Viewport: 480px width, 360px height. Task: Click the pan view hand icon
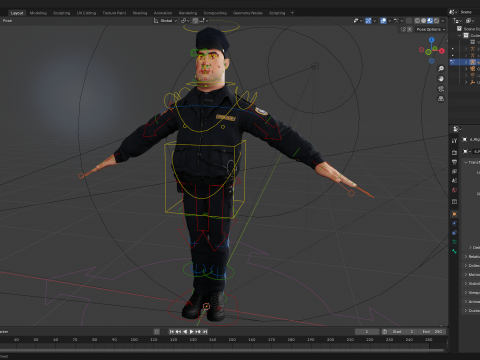(x=441, y=79)
